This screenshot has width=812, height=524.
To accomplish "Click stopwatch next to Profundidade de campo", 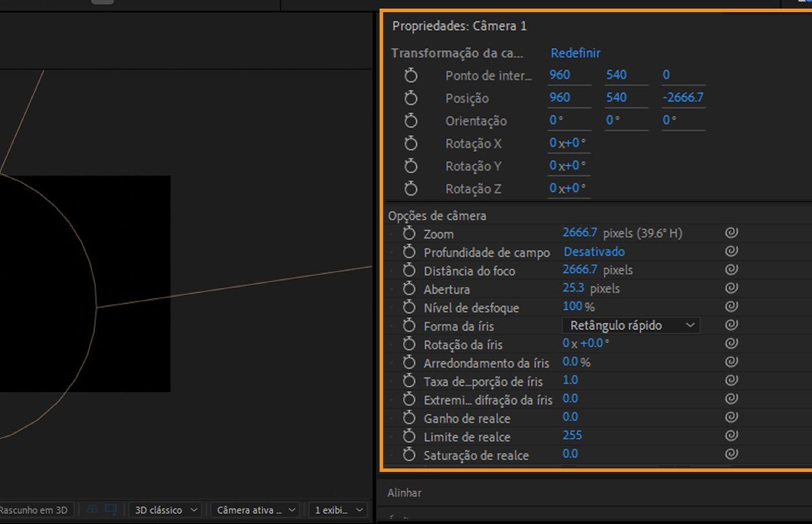I will point(409,252).
